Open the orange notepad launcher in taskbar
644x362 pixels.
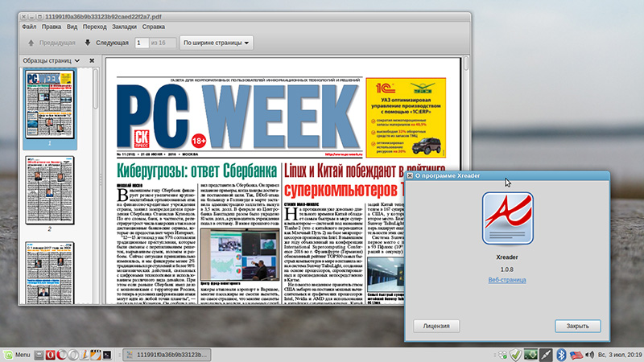[x=96, y=355]
